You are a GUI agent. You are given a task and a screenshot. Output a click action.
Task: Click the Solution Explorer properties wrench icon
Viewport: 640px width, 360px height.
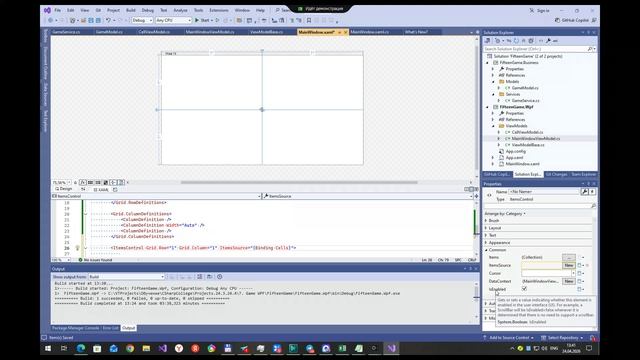[548, 40]
